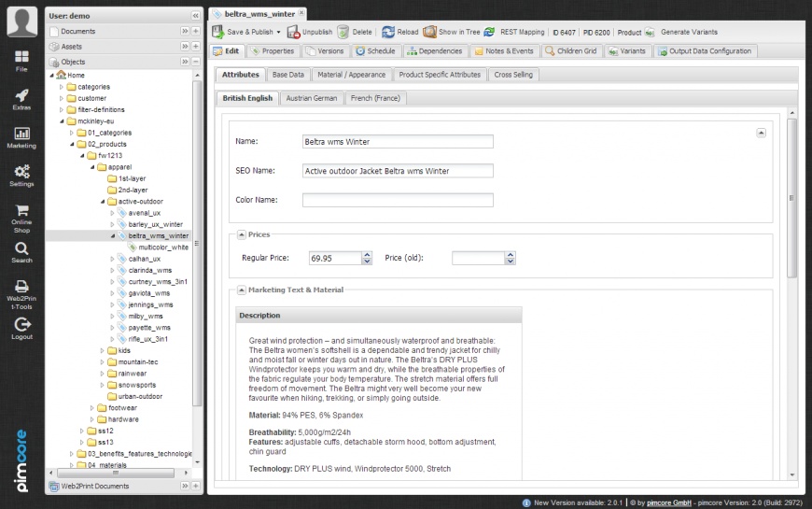Open the Settings gears icon
The width and height of the screenshot is (812, 509).
click(x=21, y=176)
